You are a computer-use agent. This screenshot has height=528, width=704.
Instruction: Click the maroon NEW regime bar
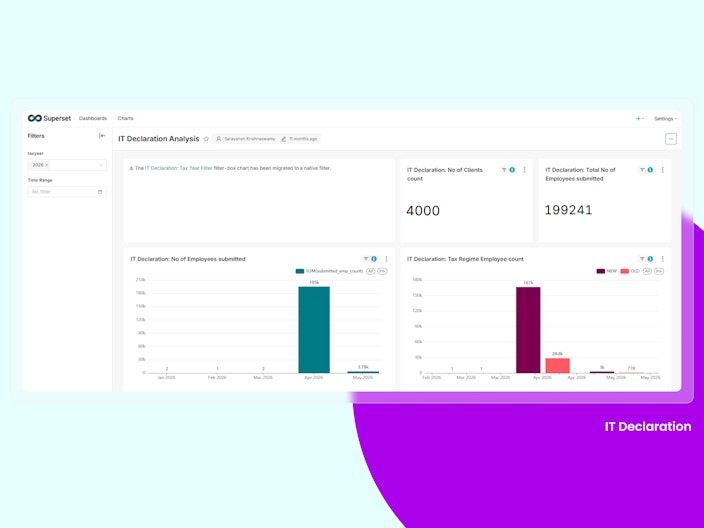point(528,330)
